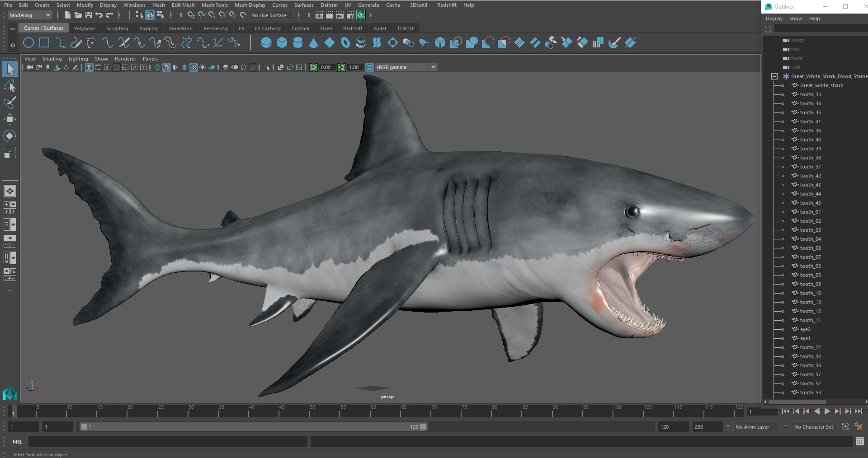Image resolution: width=868 pixels, height=458 pixels.
Task: Open the Outliner Show menu
Action: [x=796, y=19]
